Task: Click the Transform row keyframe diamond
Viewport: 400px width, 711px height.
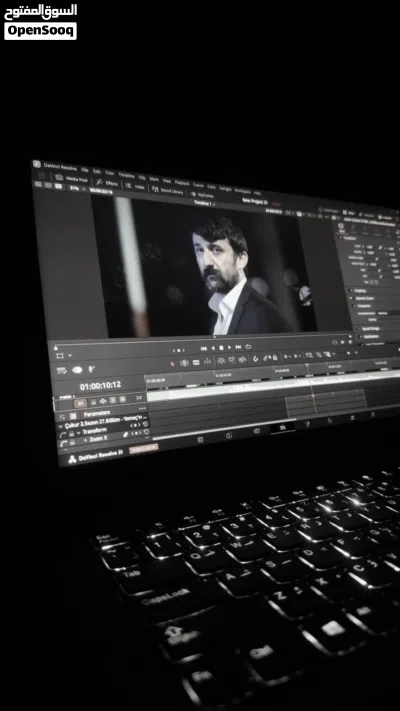Action: click(135, 425)
